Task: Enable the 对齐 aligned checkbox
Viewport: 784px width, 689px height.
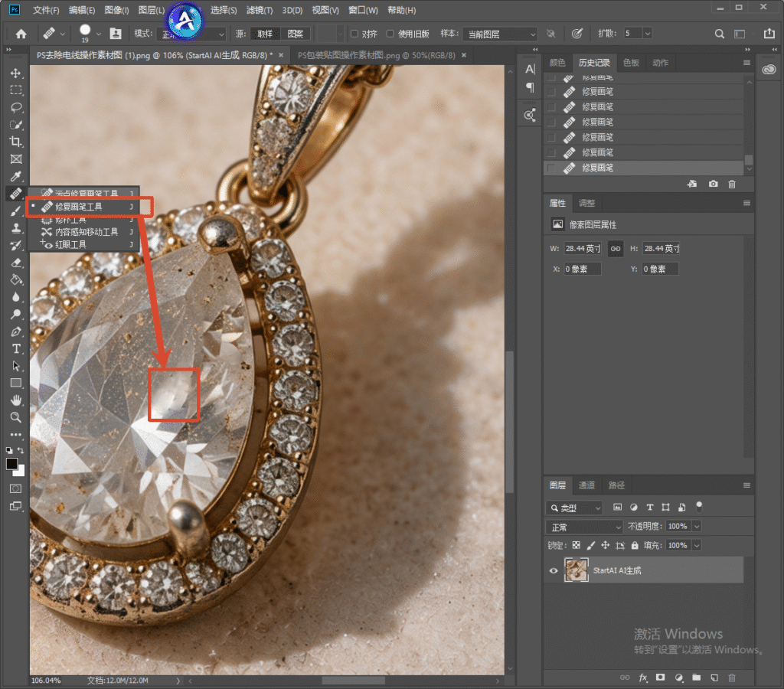Action: [354, 34]
